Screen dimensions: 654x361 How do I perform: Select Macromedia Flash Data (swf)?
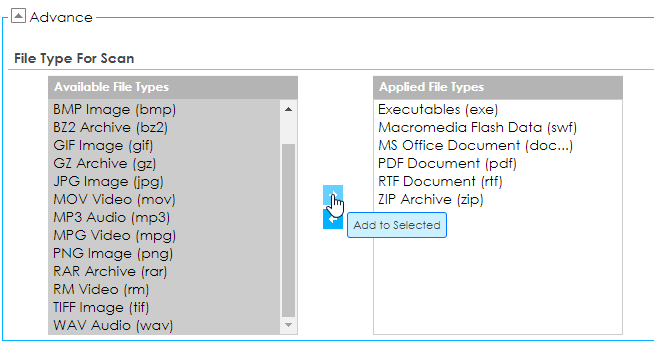[498, 128]
